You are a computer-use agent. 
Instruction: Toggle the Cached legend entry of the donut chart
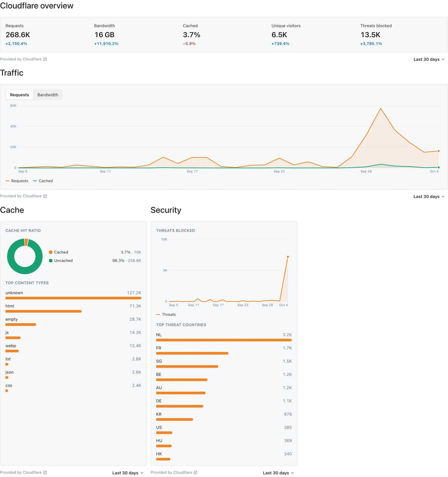click(59, 252)
